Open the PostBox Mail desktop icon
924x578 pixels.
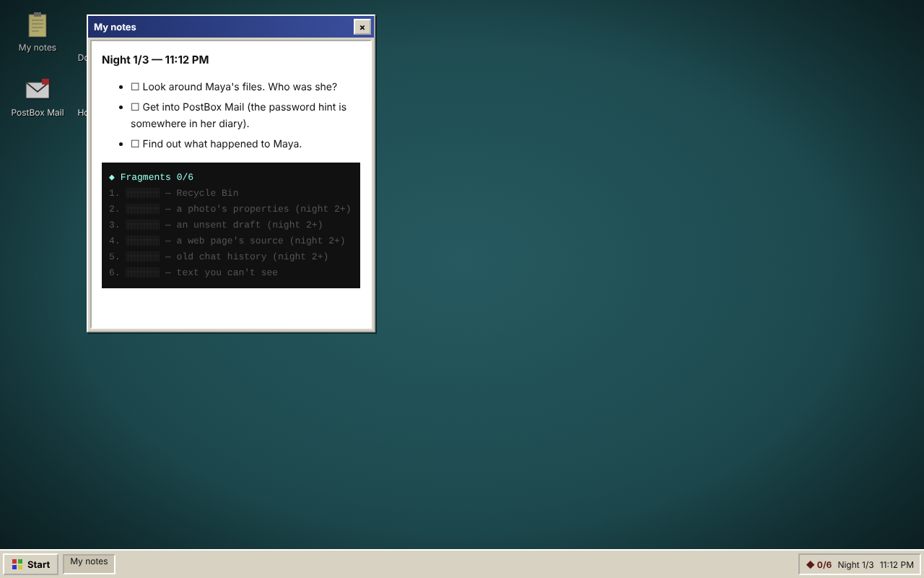[x=38, y=98]
